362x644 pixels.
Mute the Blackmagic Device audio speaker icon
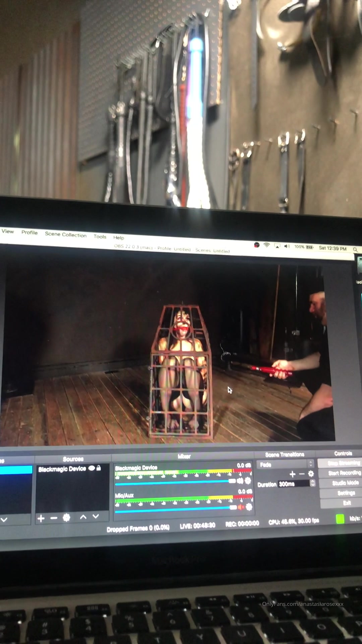(240, 481)
